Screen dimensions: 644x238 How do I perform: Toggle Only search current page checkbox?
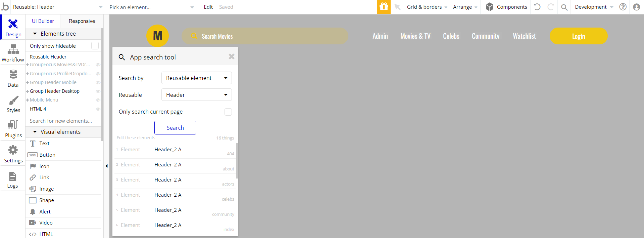pyautogui.click(x=228, y=112)
